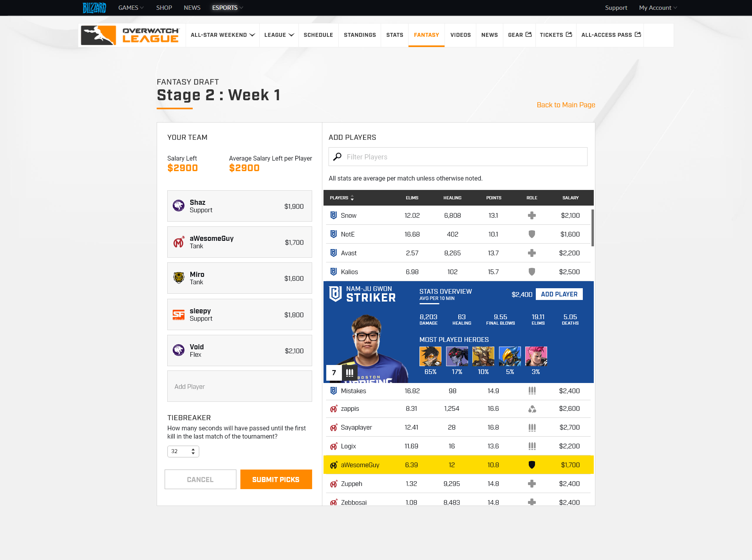752x560 pixels.
Task: Click Striker's Tracer most-played hero portrait
Action: click(430, 356)
